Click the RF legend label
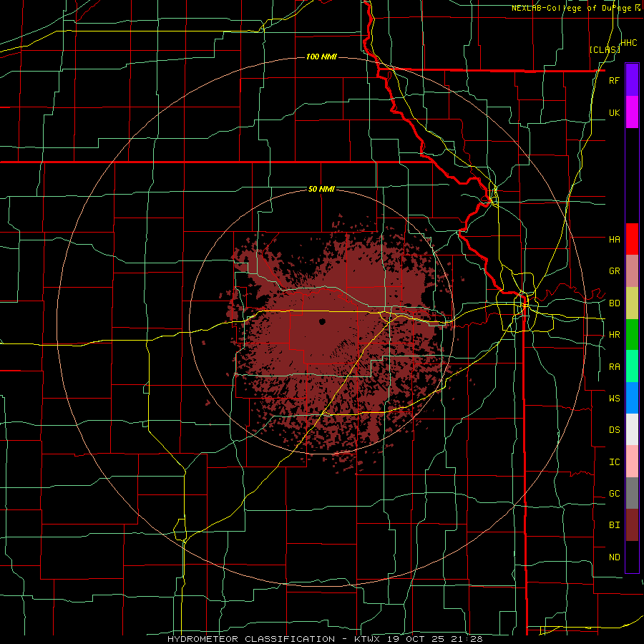The width and height of the screenshot is (644, 644). tap(614, 80)
